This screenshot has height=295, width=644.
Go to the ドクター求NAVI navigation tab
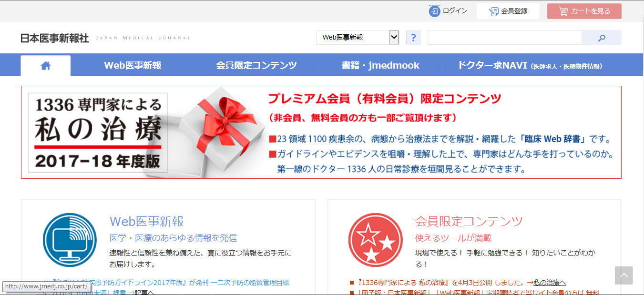[x=529, y=66]
